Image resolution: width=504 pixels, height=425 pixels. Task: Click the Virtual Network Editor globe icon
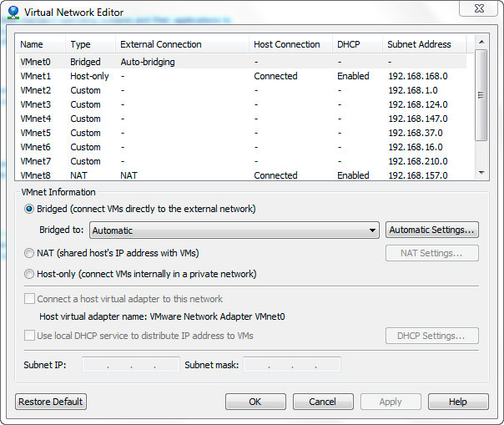click(13, 13)
